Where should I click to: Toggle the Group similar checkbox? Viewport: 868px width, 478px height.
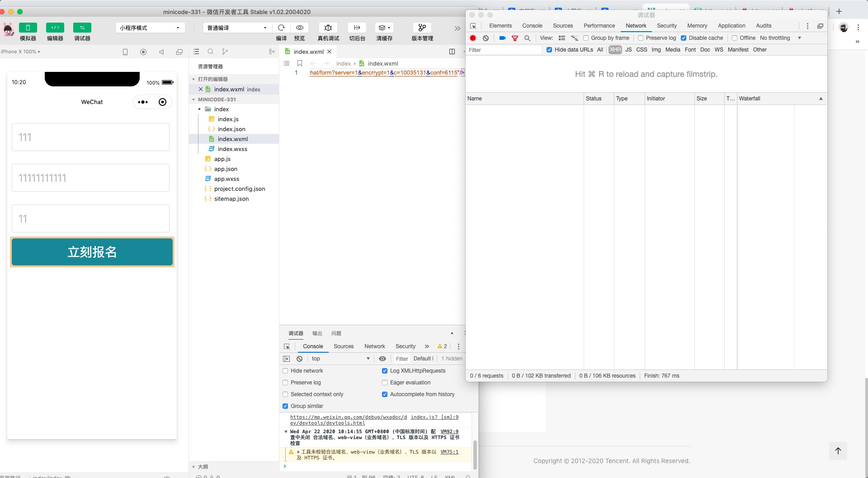click(x=285, y=406)
